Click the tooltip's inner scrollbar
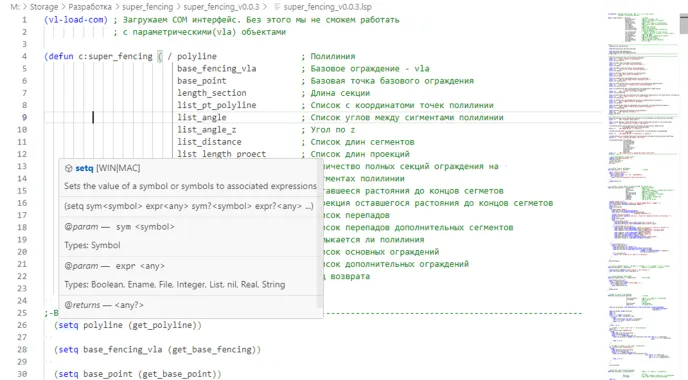Viewport: 688px width, 380px height. [320, 235]
